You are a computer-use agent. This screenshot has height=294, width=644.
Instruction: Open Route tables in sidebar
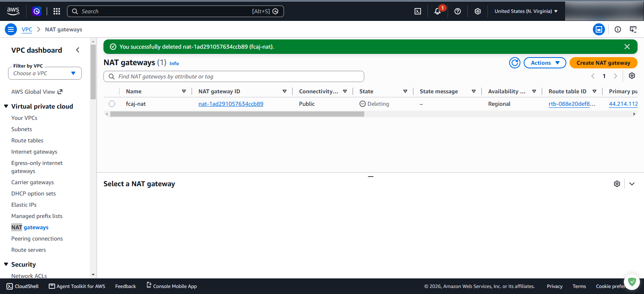click(x=27, y=140)
